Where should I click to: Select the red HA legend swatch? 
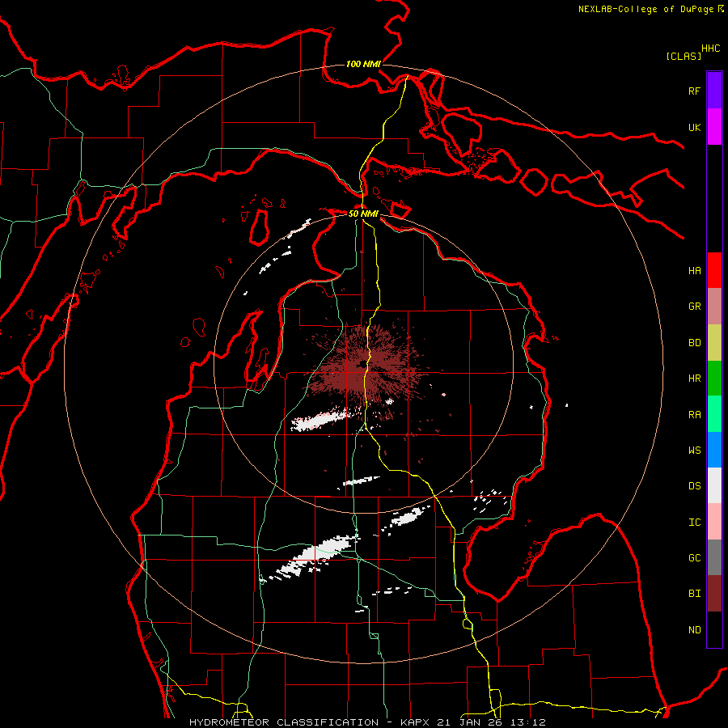click(x=714, y=270)
